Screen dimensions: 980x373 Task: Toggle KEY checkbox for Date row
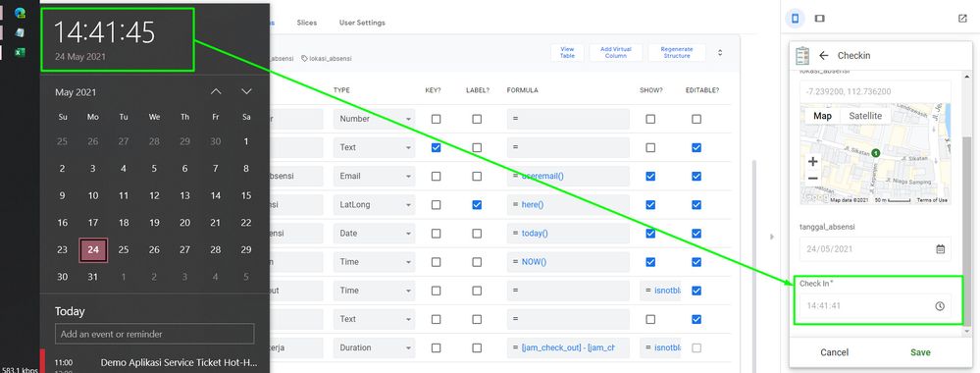coord(436,234)
